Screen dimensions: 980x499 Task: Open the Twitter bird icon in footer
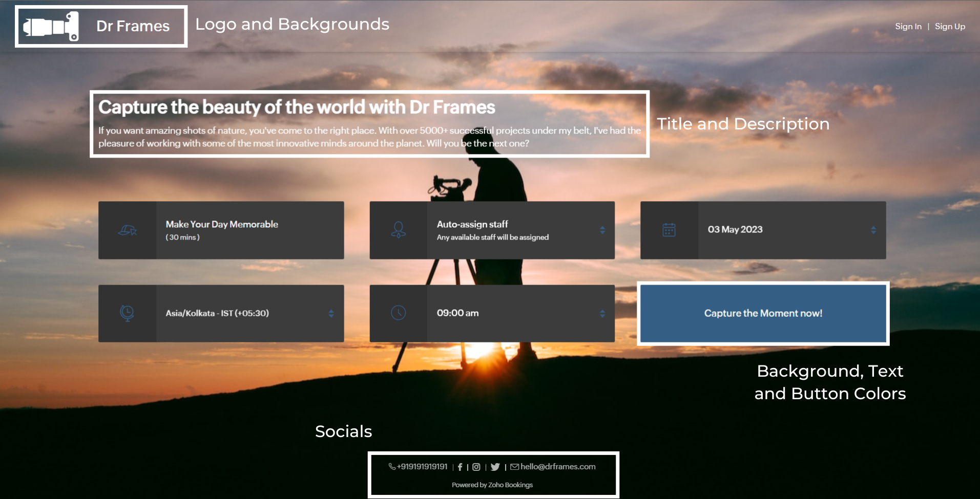(x=495, y=467)
